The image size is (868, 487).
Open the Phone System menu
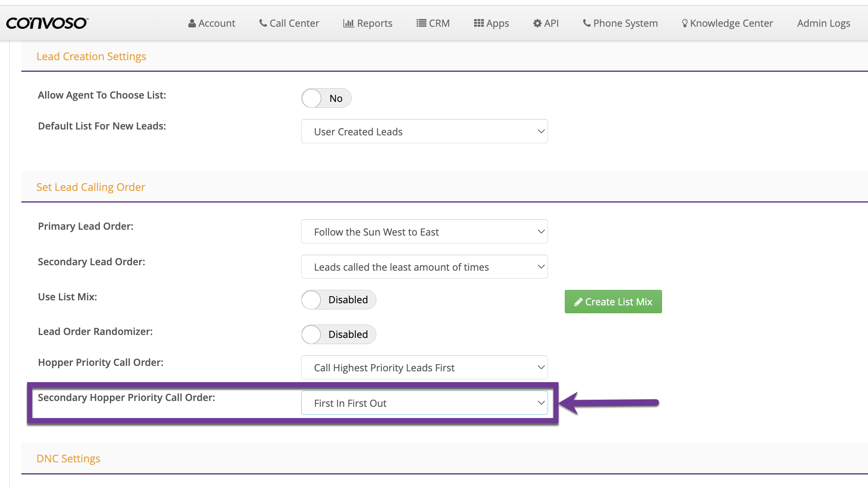(620, 23)
